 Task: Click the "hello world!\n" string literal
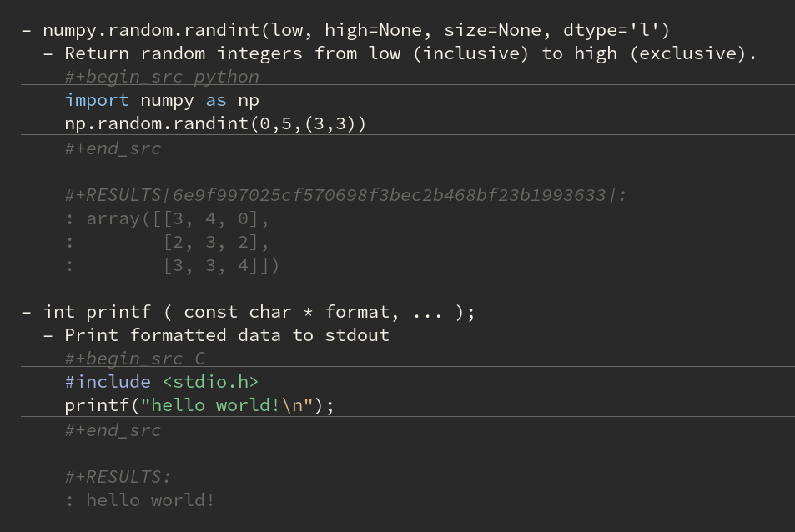226,405
